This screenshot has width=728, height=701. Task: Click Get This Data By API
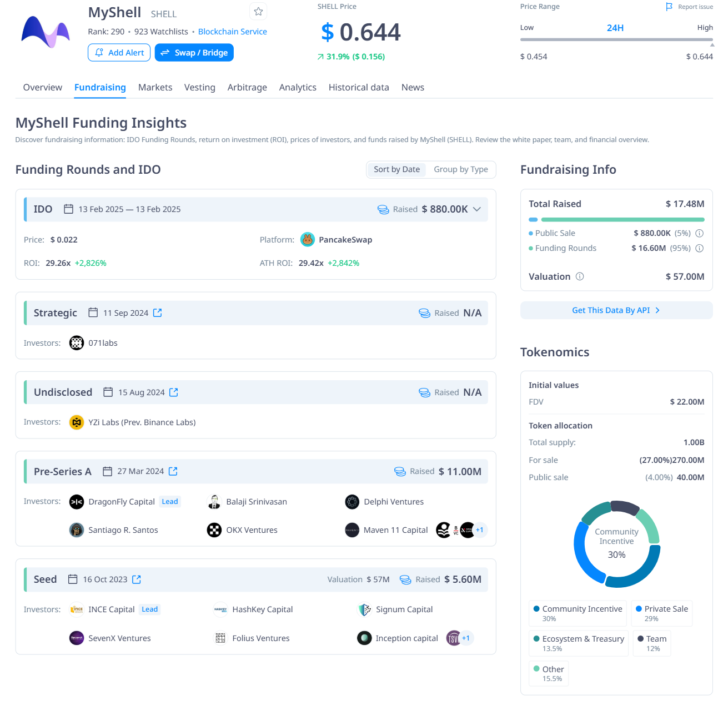click(x=616, y=310)
